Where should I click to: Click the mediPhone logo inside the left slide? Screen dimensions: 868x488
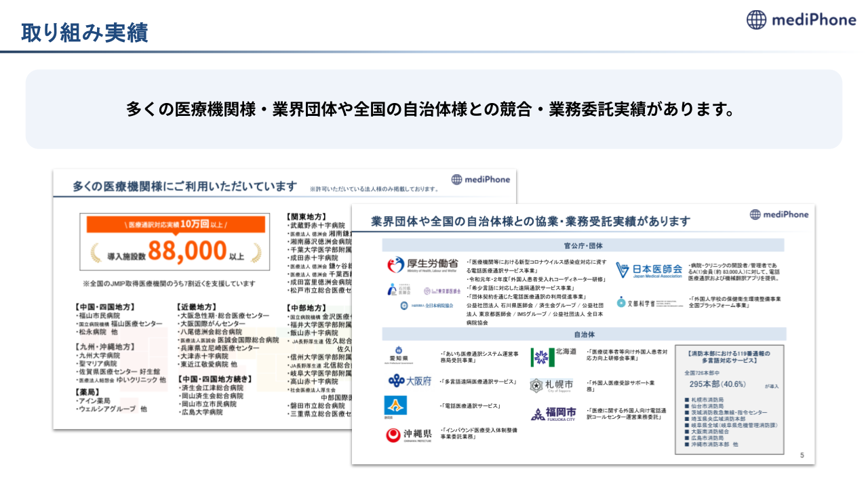click(x=480, y=180)
